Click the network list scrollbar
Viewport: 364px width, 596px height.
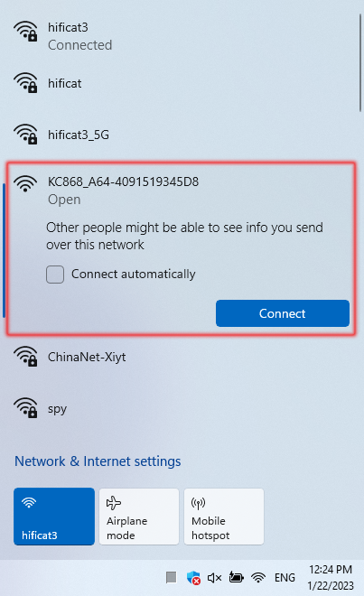pyautogui.click(x=360, y=62)
